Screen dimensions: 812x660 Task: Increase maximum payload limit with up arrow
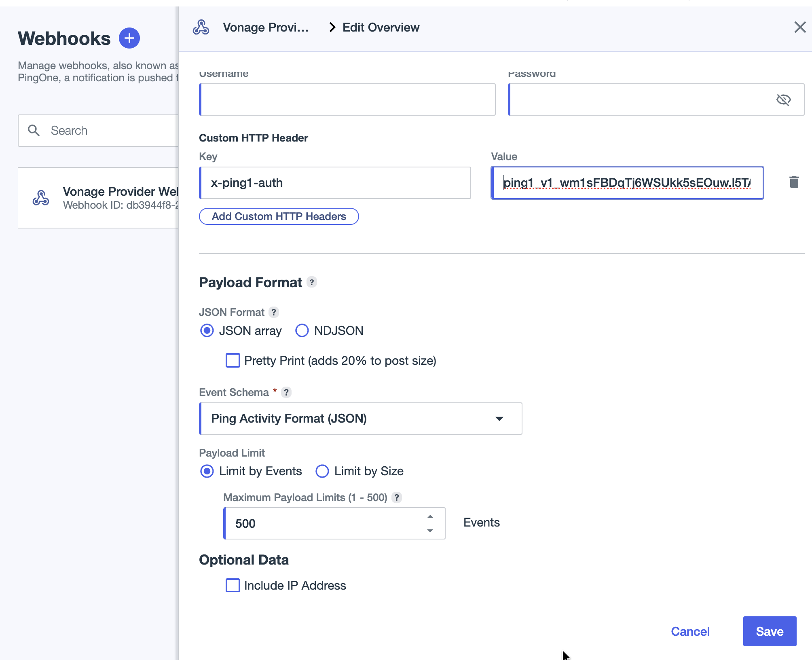[x=430, y=516]
